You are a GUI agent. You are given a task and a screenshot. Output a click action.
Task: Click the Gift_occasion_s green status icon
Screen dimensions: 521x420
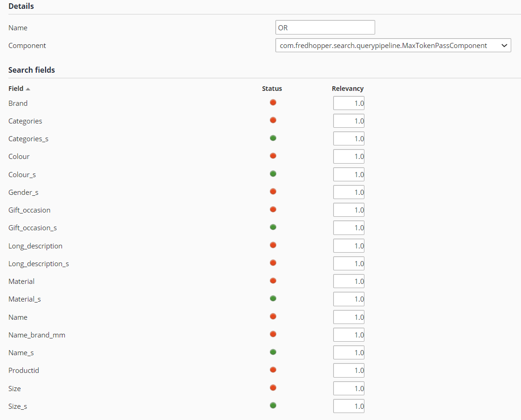point(273,227)
